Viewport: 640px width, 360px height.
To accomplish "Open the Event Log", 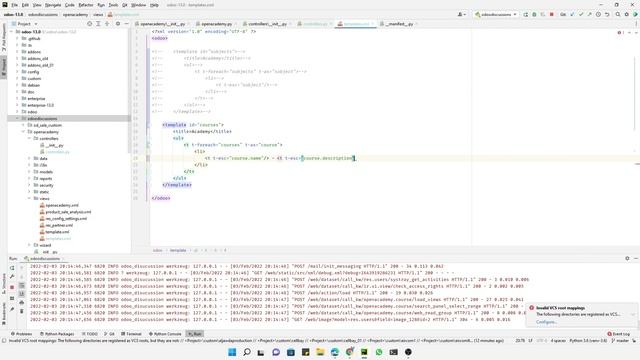I will coord(619,334).
